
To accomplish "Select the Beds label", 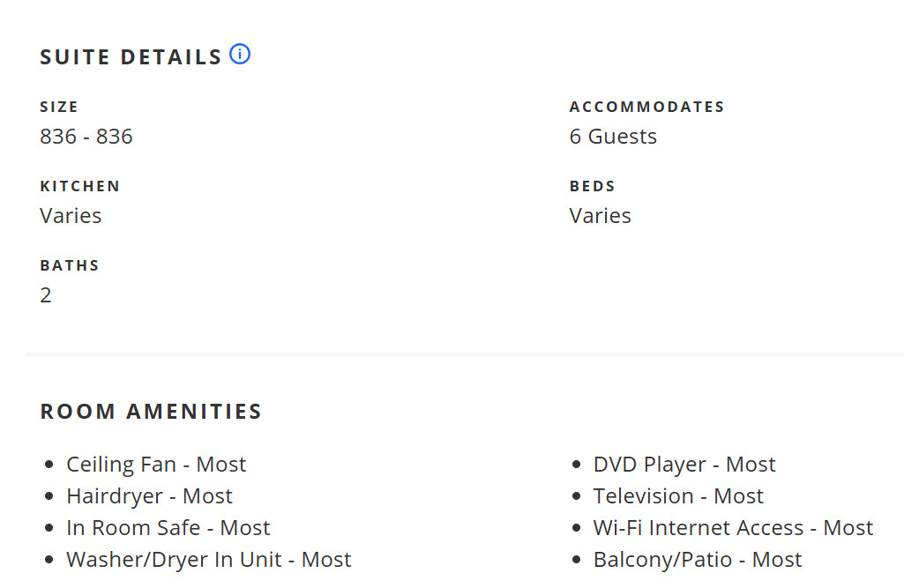I will coord(592,186).
